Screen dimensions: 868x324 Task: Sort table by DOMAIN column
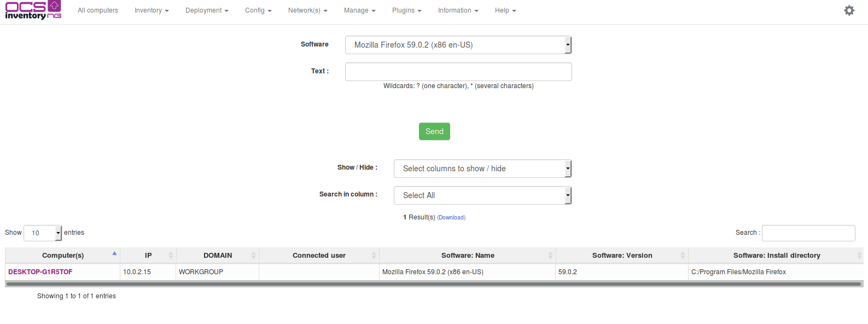217,256
